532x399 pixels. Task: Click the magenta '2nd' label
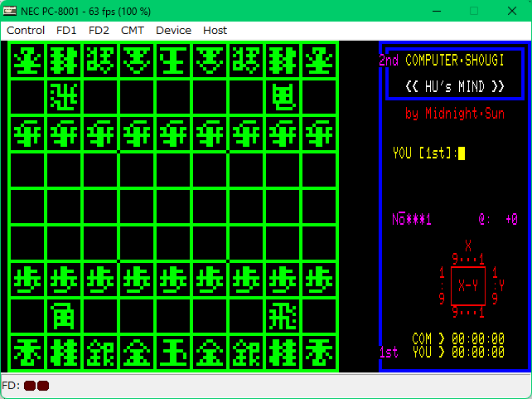tap(389, 61)
